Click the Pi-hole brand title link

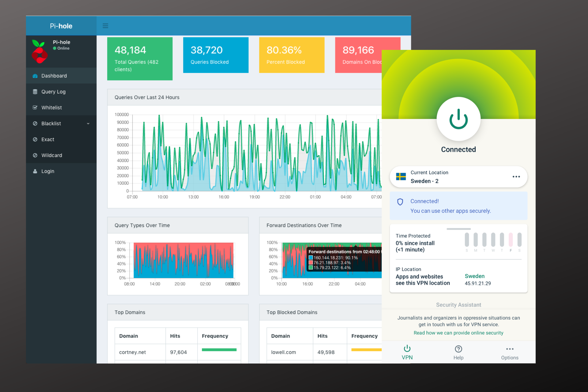[61, 26]
